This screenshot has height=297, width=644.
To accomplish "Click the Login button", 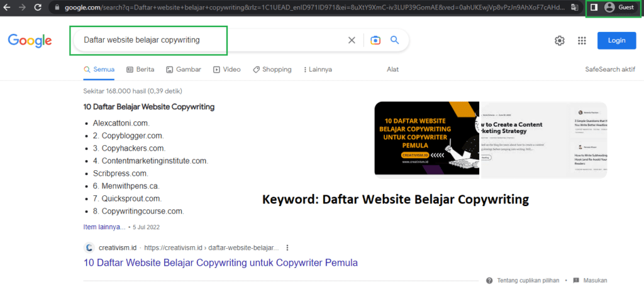I will point(616,40).
